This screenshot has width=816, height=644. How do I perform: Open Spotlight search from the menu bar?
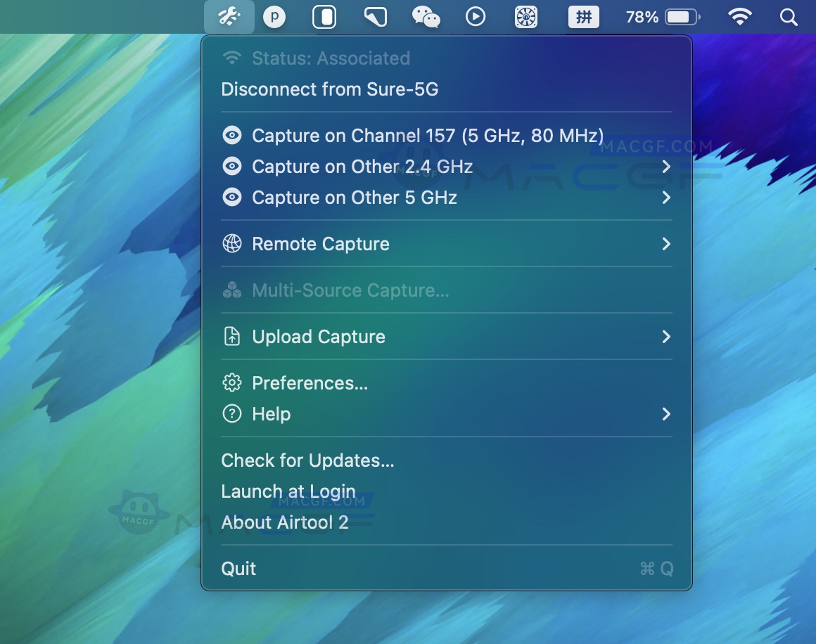pos(789,16)
